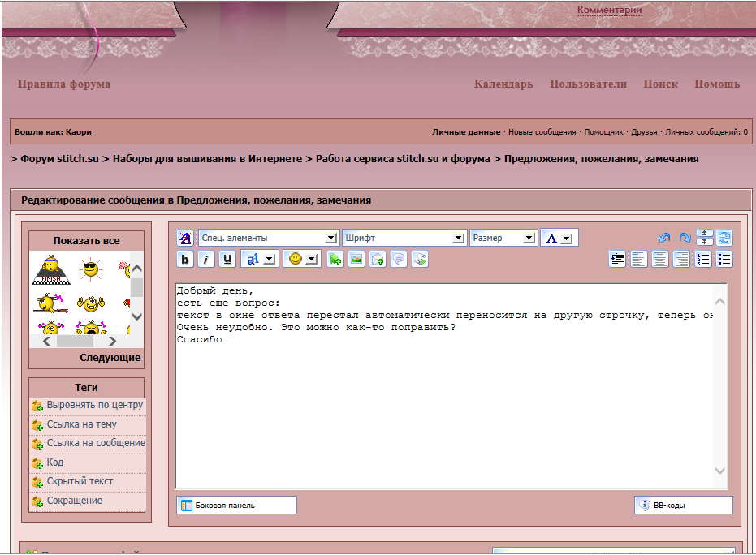
Task: Click the undo arrow icon
Action: coord(664,238)
